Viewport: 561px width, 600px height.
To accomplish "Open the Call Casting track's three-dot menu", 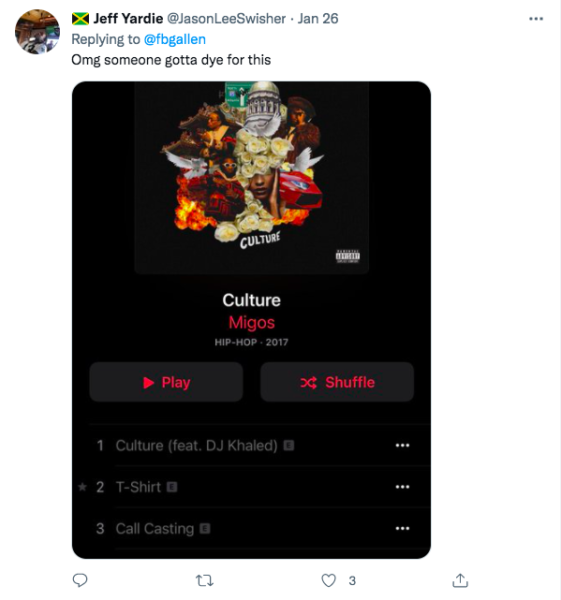I will 402,528.
